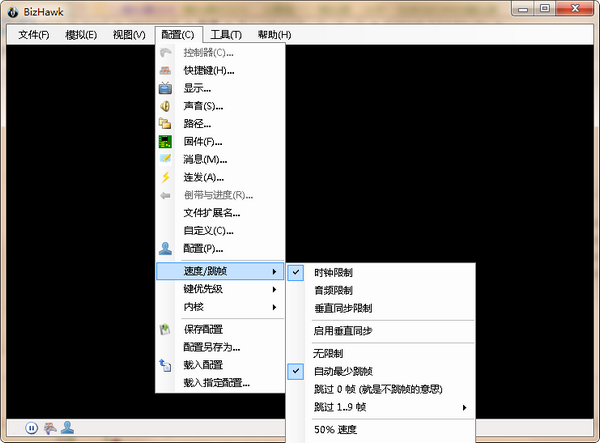Image resolution: width=600 pixels, height=443 pixels.
Task: Click the user profile icon beside 配置(P)
Action: pyautogui.click(x=165, y=249)
